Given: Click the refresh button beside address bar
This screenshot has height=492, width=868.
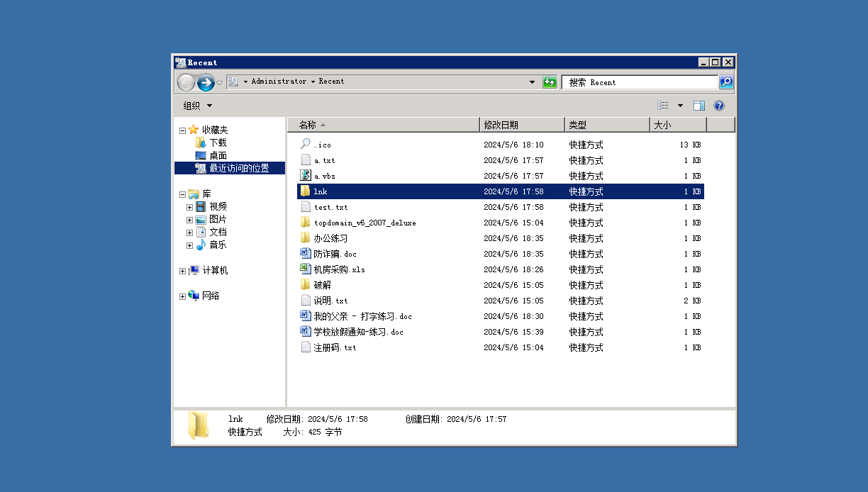Looking at the screenshot, I should point(550,82).
